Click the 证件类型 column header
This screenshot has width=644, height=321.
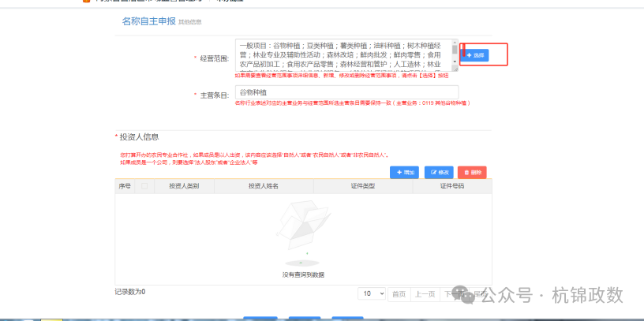363,186
